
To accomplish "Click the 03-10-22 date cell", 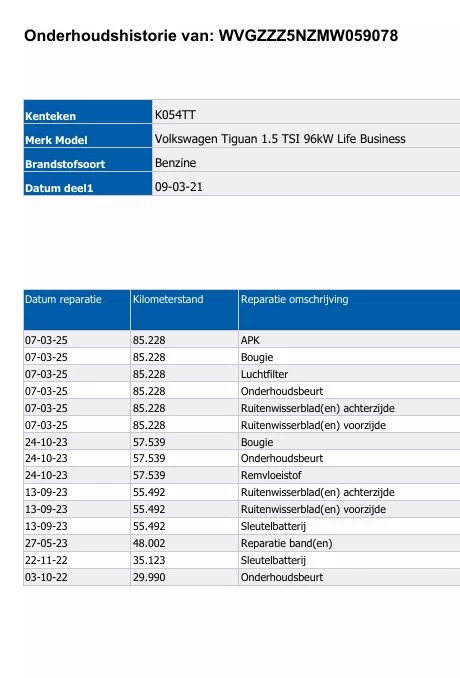I will [x=77, y=577].
